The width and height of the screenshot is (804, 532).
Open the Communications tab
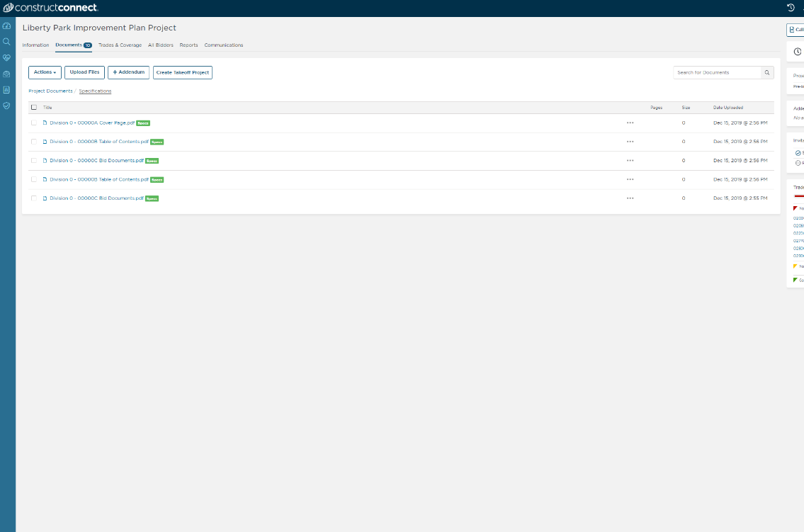pyautogui.click(x=223, y=45)
